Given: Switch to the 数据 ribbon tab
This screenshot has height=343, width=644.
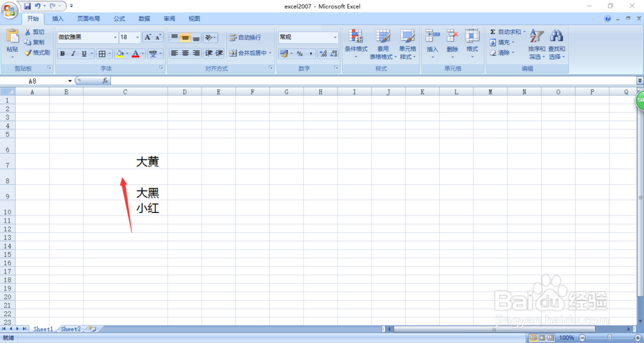Looking at the screenshot, I should click(144, 19).
